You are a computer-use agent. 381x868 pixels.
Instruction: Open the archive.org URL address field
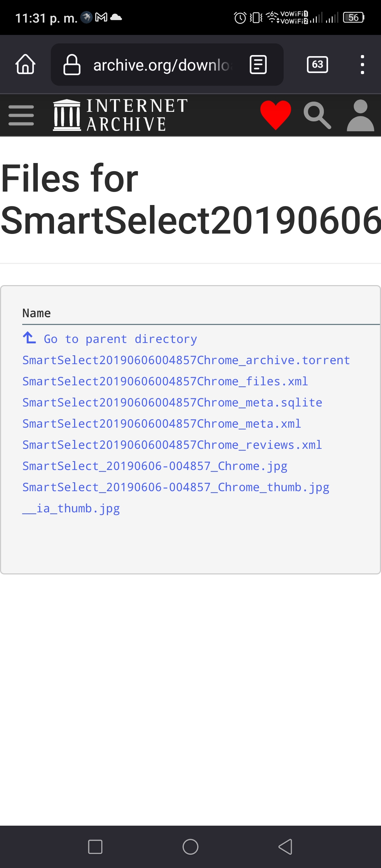[167, 65]
